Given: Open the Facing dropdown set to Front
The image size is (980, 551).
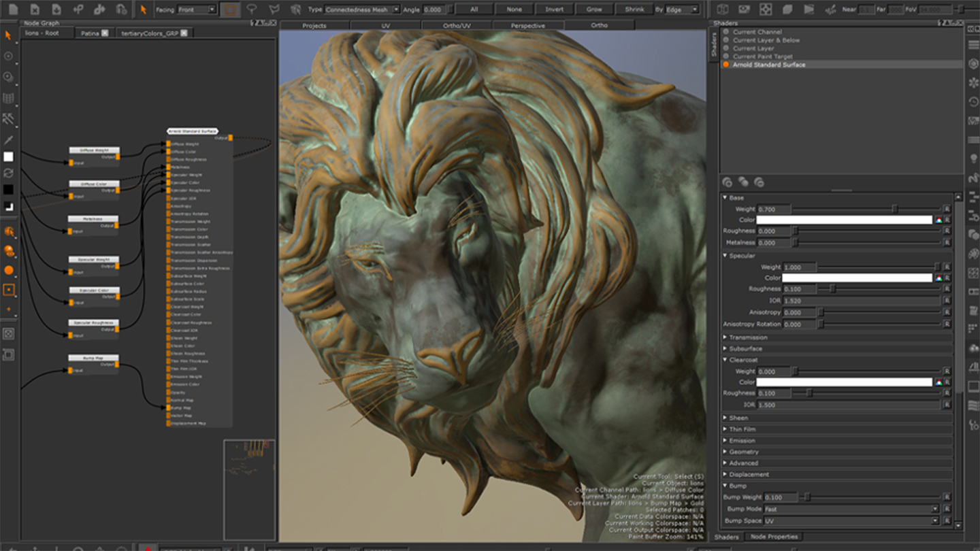Looking at the screenshot, I should [197, 10].
